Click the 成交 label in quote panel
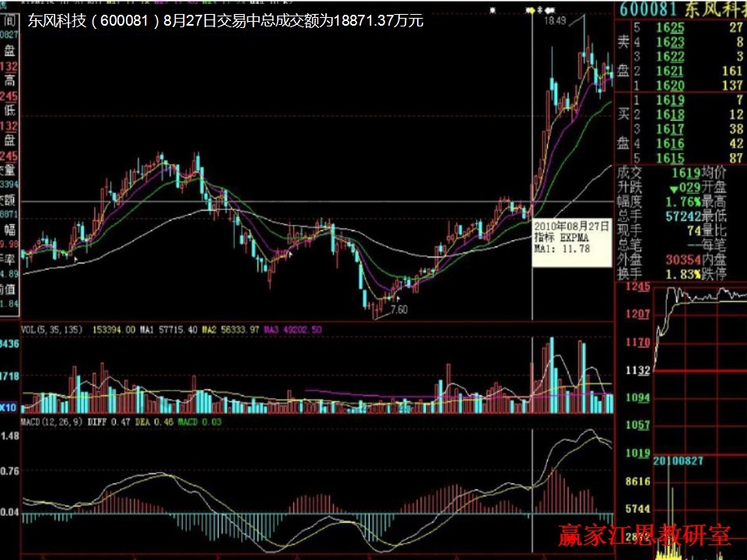 click(x=630, y=173)
